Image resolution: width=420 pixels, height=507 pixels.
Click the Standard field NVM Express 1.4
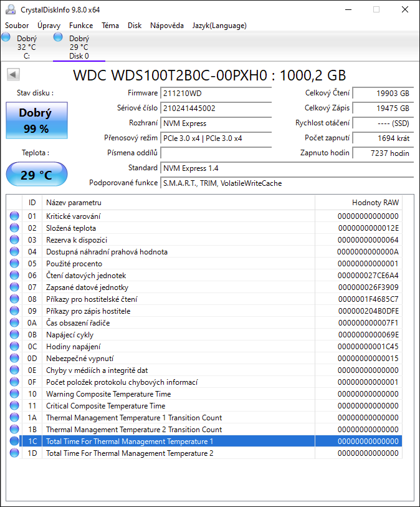click(287, 168)
